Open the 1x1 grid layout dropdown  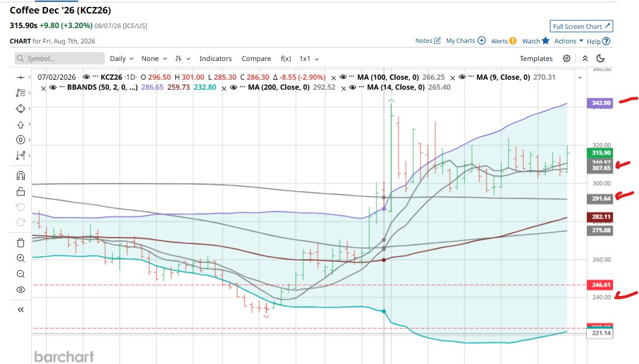pyautogui.click(x=309, y=58)
